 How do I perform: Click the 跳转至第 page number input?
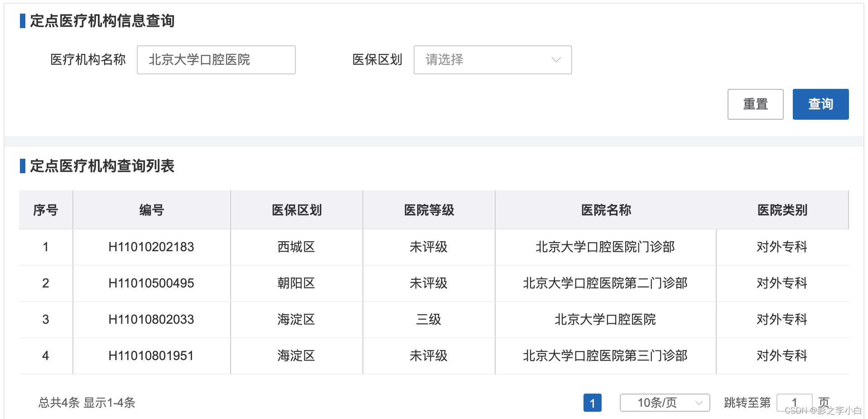pos(794,403)
